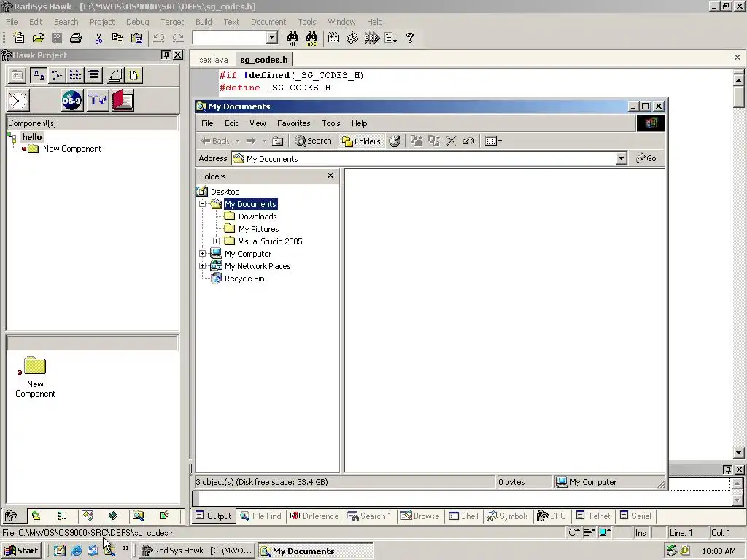This screenshot has width=747, height=560.
Task: Pin the Hawk Project panel
Action: 166,55
